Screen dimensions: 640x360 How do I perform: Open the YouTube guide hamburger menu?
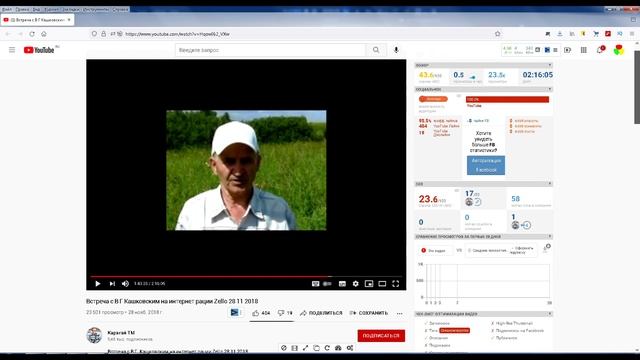coord(12,50)
